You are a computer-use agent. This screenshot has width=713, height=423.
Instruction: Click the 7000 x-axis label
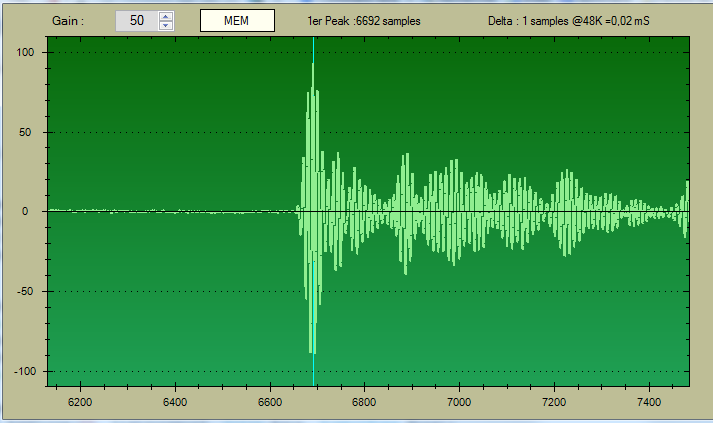[459, 402]
